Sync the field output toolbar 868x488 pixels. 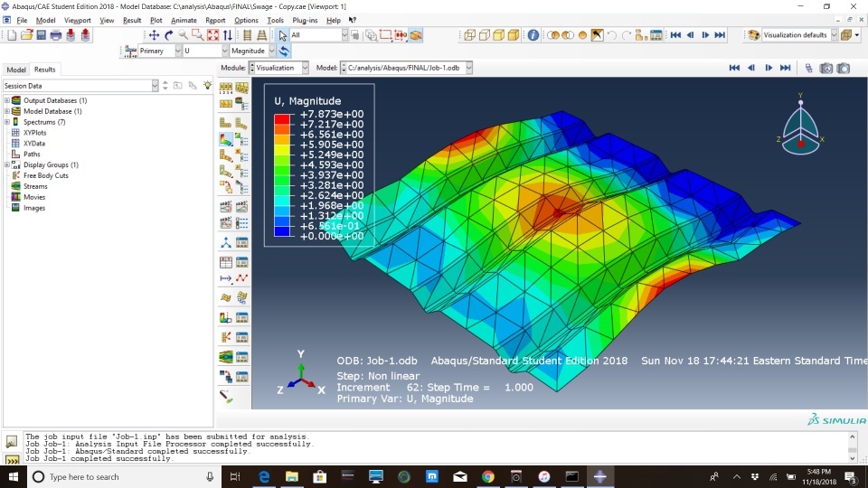284,51
